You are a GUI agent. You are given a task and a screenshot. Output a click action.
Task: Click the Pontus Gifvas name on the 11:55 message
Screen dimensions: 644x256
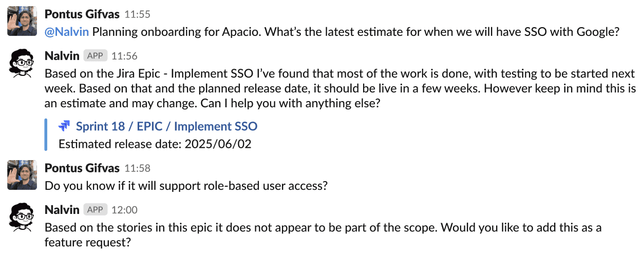(82, 14)
